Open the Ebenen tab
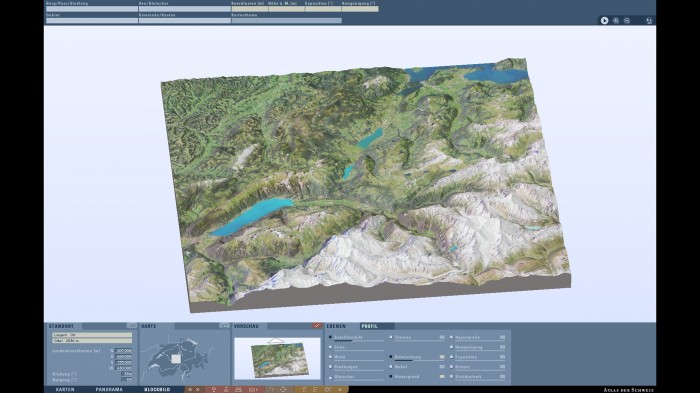Image resolution: width=700 pixels, height=393 pixels. coord(336,326)
